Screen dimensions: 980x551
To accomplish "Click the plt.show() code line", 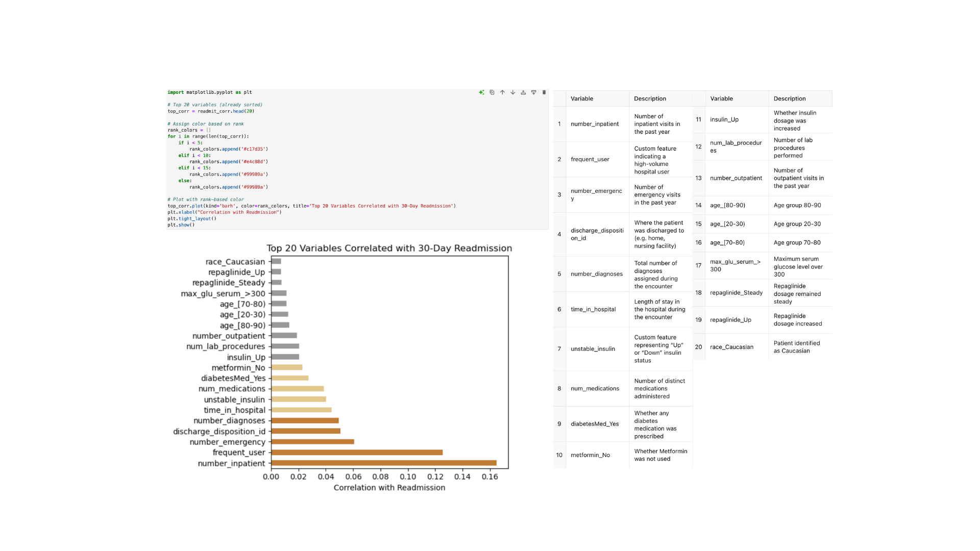I will [x=181, y=225].
